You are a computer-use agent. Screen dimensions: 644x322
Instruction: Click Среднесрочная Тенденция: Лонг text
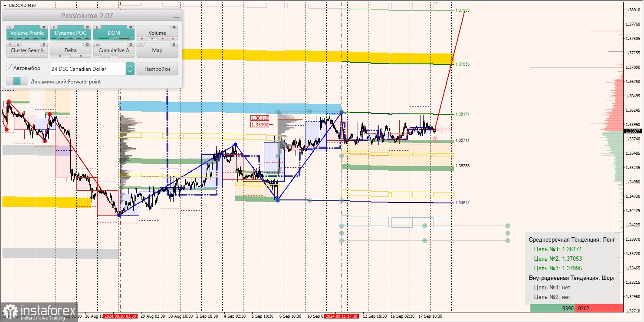coord(572,240)
